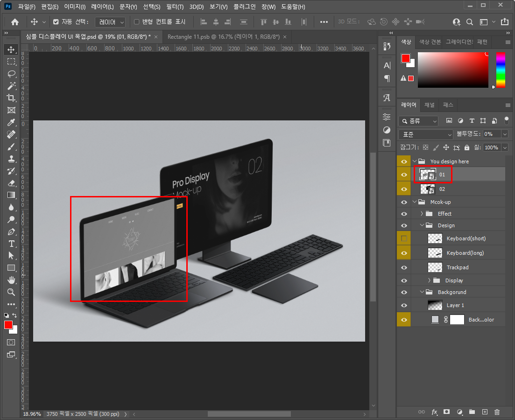The height and width of the screenshot is (420, 515).
Task: Pick a hue on the vertical spectrum slider
Action: coord(501,70)
